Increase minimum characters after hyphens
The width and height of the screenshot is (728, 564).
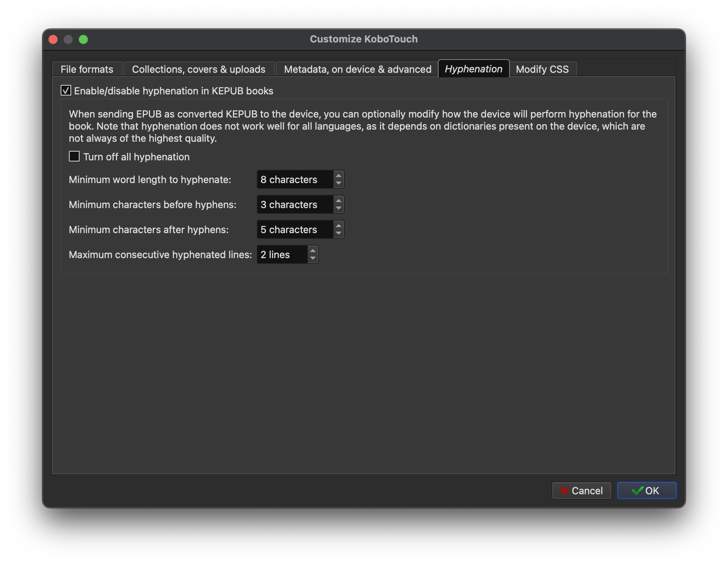click(339, 226)
